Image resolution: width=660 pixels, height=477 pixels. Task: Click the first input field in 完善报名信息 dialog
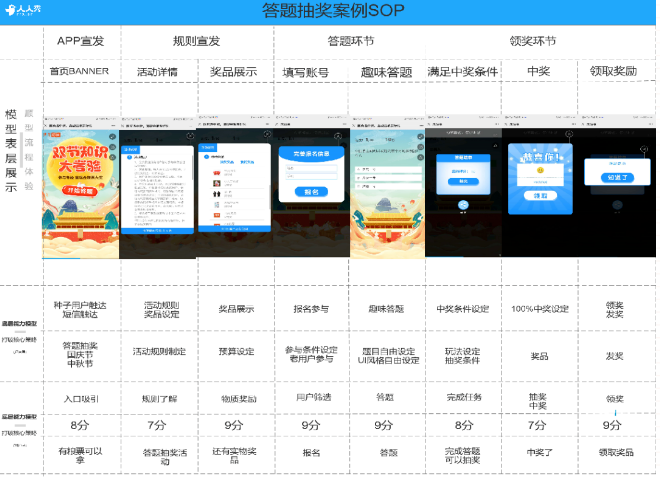[x=311, y=168]
